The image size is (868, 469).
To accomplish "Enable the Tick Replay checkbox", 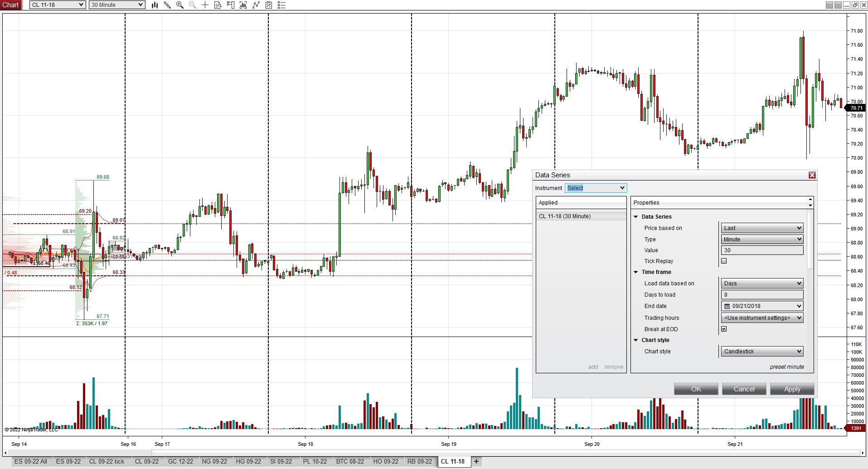I will click(x=724, y=261).
